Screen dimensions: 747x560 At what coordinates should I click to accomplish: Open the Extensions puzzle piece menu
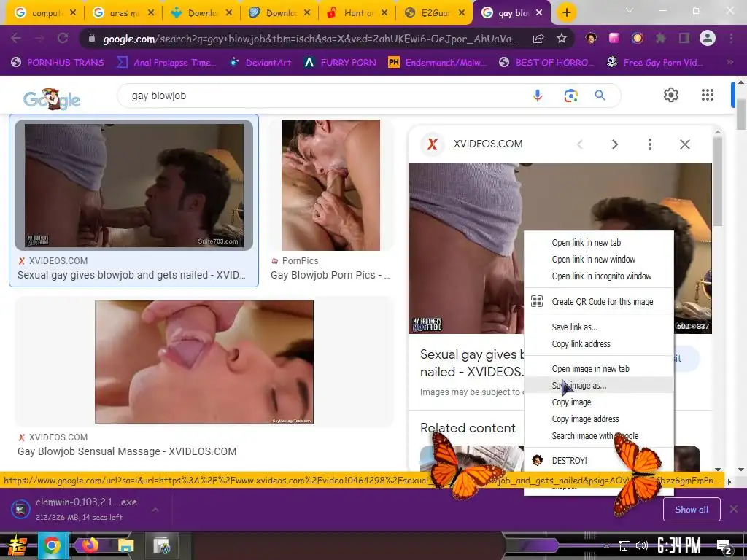(661, 38)
